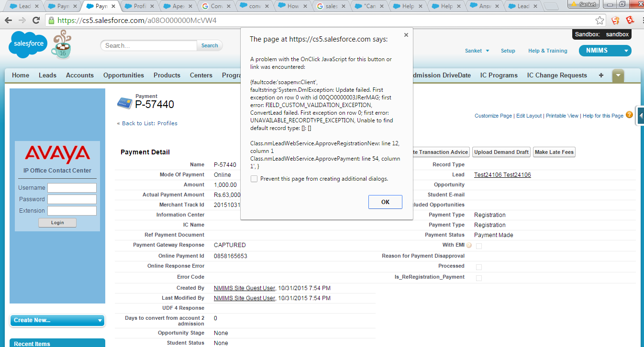This screenshot has height=347, width=644.
Task: Bookmark this page with the star icon
Action: pyautogui.click(x=600, y=21)
